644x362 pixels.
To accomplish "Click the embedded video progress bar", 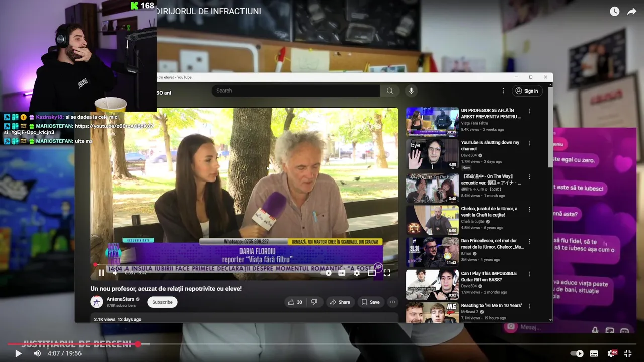I will (x=244, y=265).
